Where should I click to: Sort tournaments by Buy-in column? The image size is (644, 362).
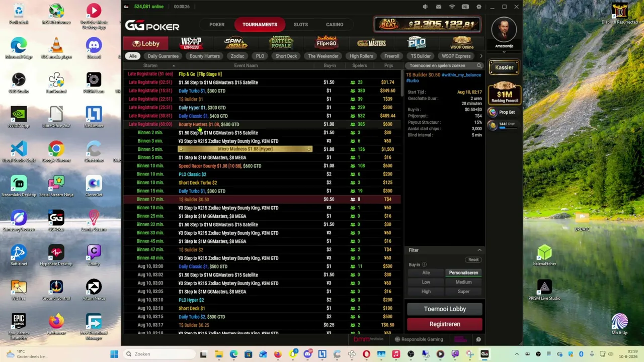(330, 66)
